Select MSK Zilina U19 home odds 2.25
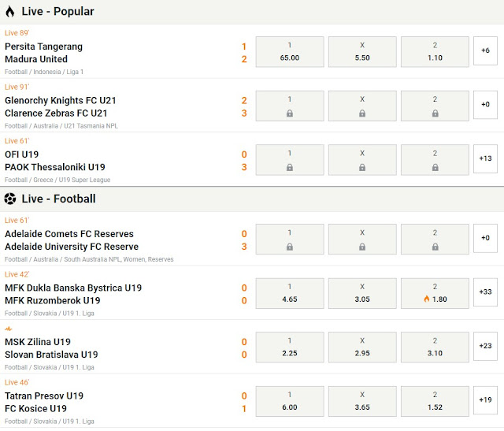Viewport: 504px width, 431px height. 289,347
